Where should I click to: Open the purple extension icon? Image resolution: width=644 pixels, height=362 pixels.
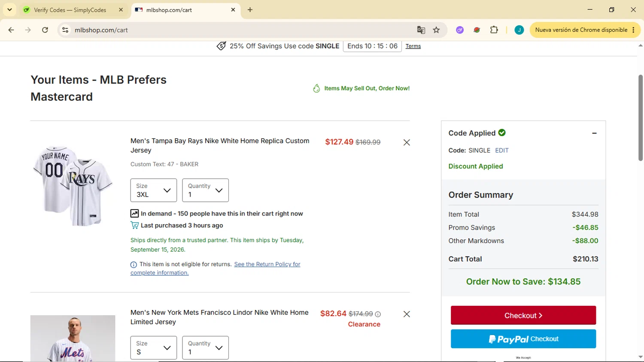[x=460, y=30]
